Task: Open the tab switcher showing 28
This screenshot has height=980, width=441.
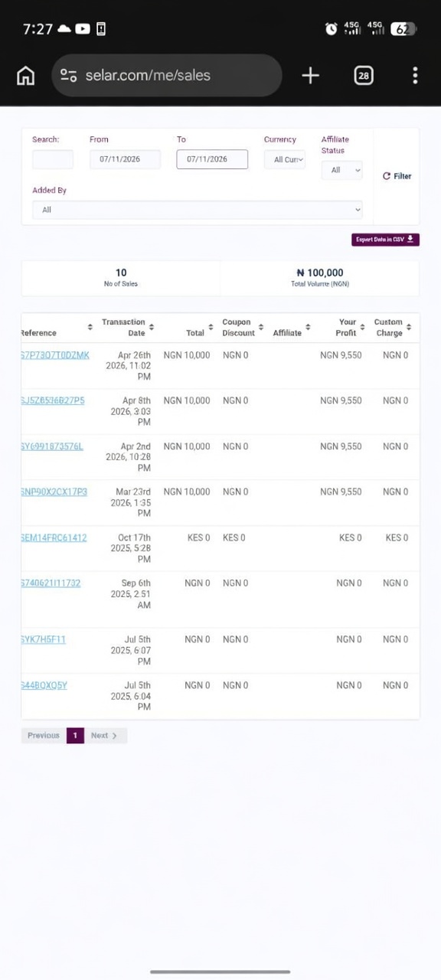Action: 364,75
